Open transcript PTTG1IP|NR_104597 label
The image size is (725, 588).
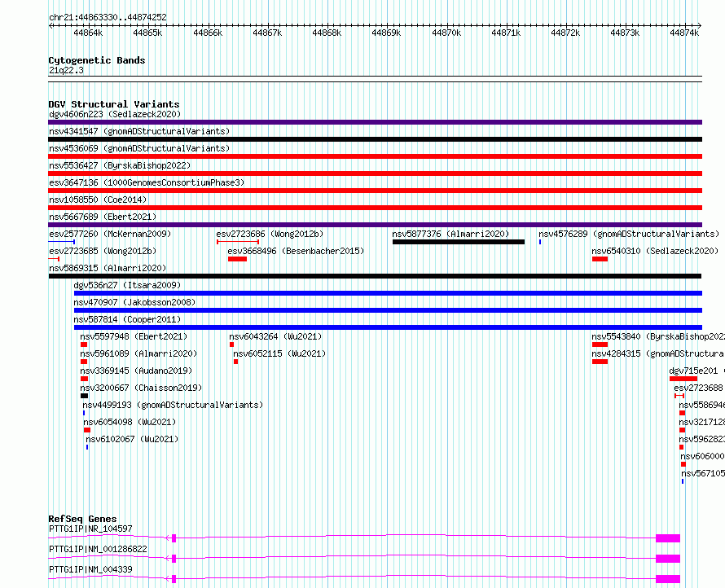click(x=90, y=529)
